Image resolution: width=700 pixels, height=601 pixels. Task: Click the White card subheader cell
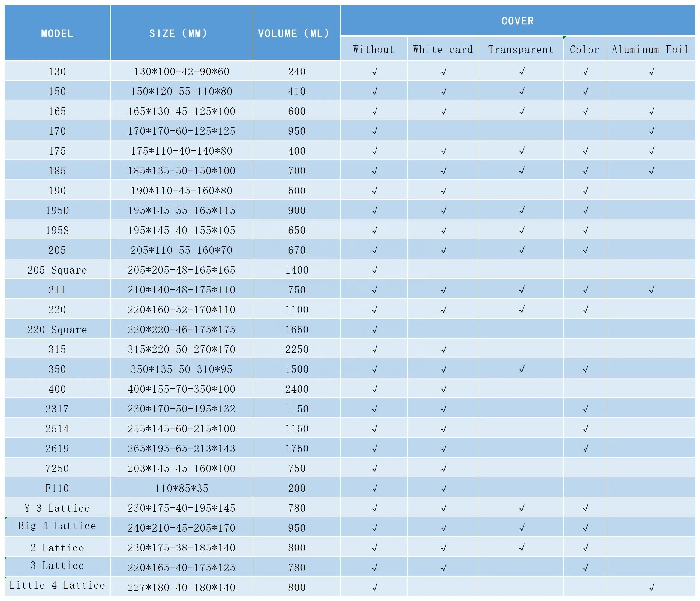[443, 49]
